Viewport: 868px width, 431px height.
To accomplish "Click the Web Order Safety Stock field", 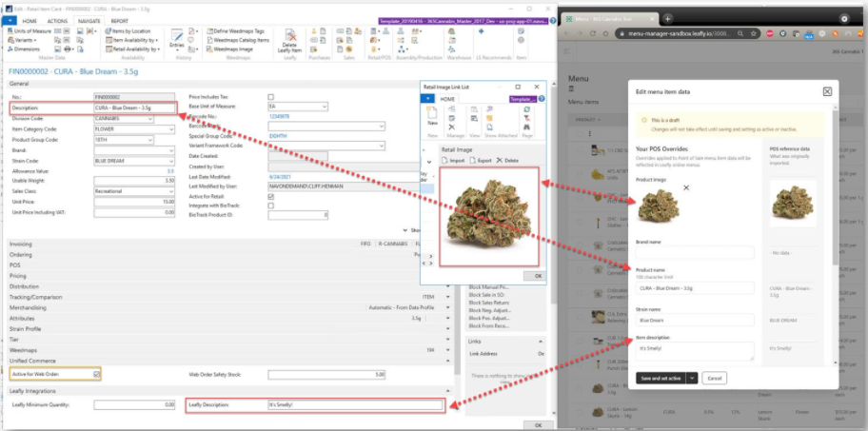I will pyautogui.click(x=326, y=375).
